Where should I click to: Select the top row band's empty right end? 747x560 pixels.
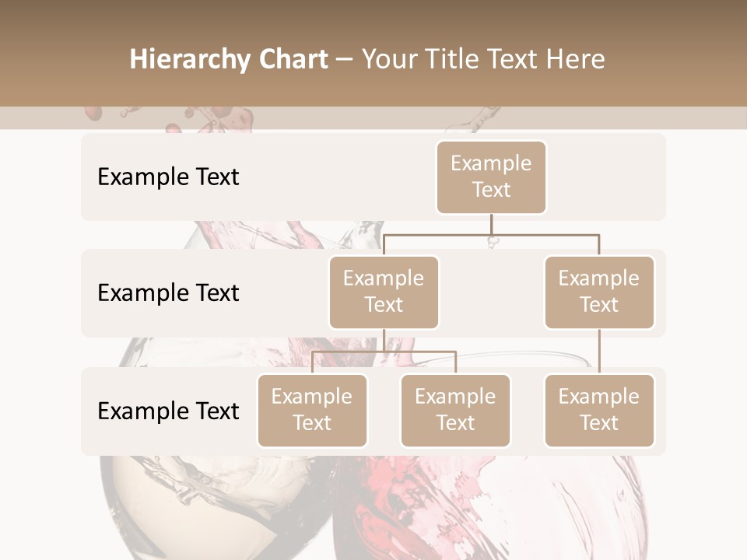pos(615,177)
